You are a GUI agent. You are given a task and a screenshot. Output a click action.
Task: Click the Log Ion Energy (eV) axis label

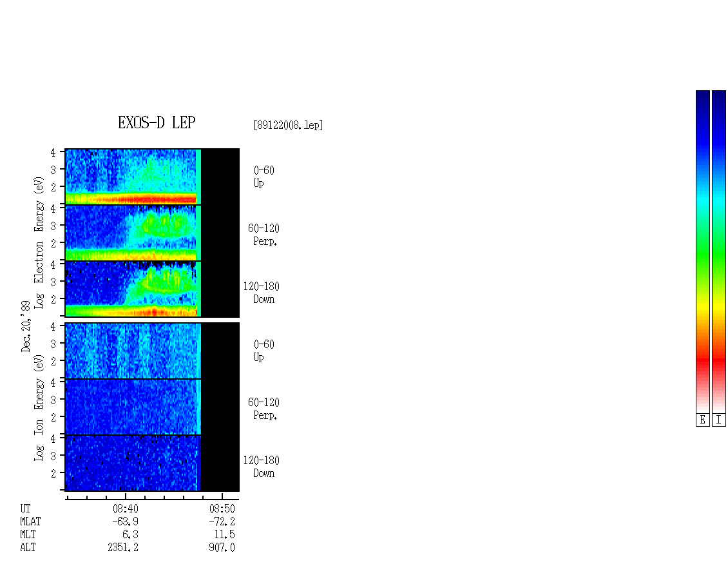pyautogui.click(x=39, y=407)
